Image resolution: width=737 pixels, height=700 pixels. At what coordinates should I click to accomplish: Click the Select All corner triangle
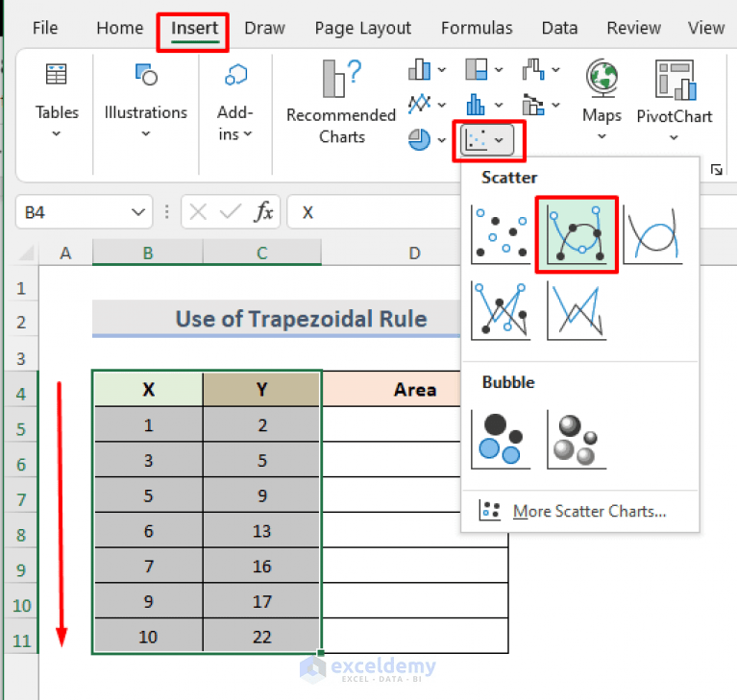click(x=26, y=253)
